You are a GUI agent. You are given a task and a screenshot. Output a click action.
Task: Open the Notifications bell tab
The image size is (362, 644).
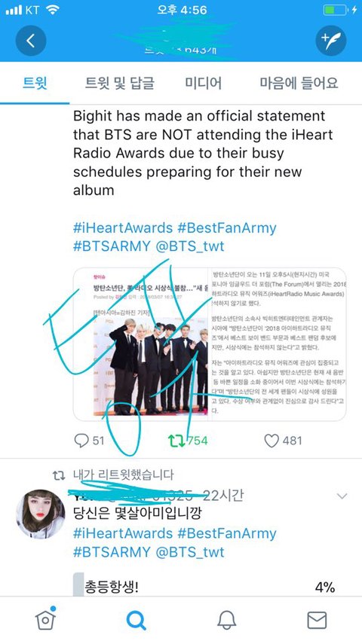(227, 620)
